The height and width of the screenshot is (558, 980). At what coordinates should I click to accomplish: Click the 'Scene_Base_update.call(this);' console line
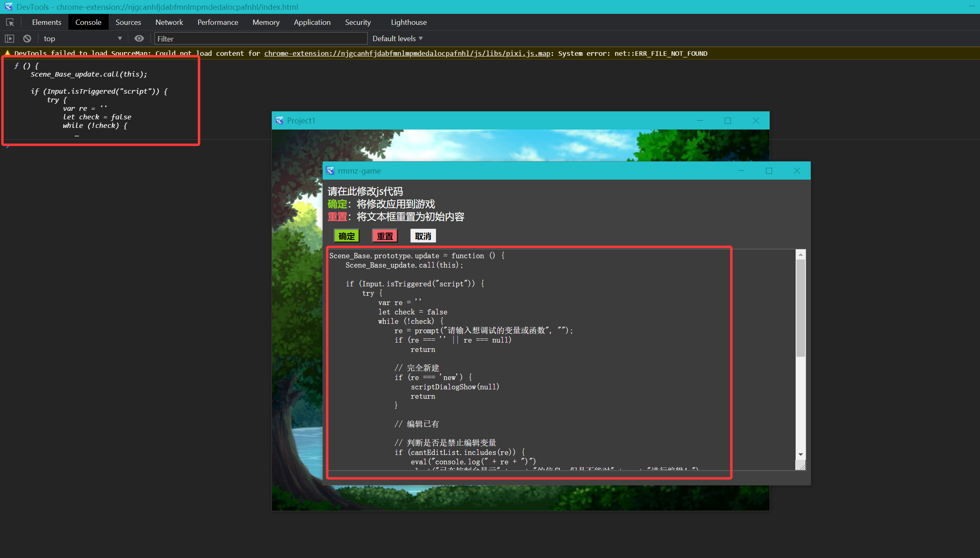89,74
